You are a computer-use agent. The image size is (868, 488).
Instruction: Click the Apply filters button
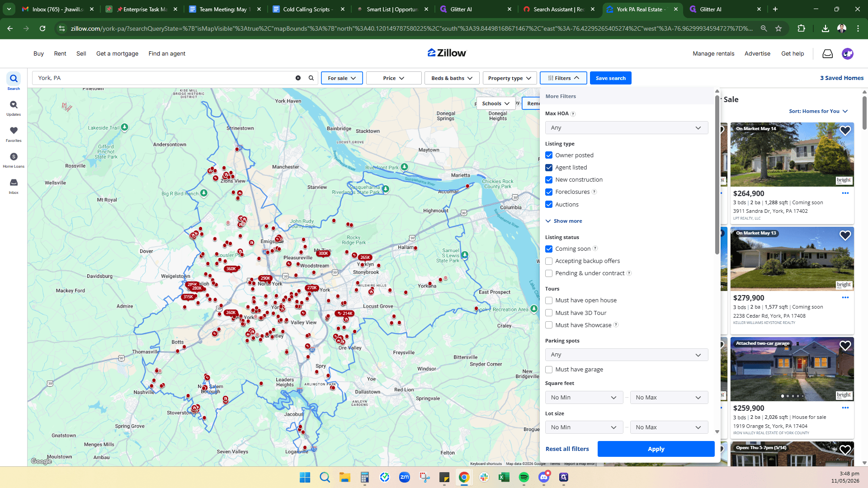pyautogui.click(x=656, y=449)
